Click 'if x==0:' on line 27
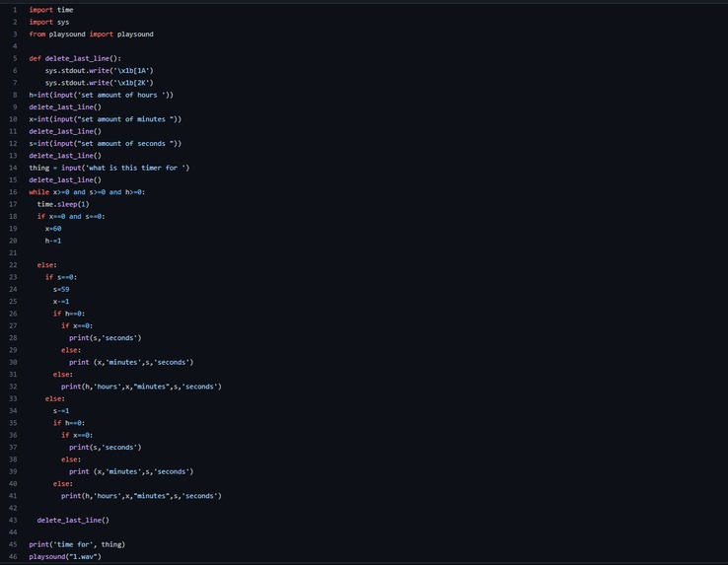Viewport: 728px width, 565px height. coord(77,326)
